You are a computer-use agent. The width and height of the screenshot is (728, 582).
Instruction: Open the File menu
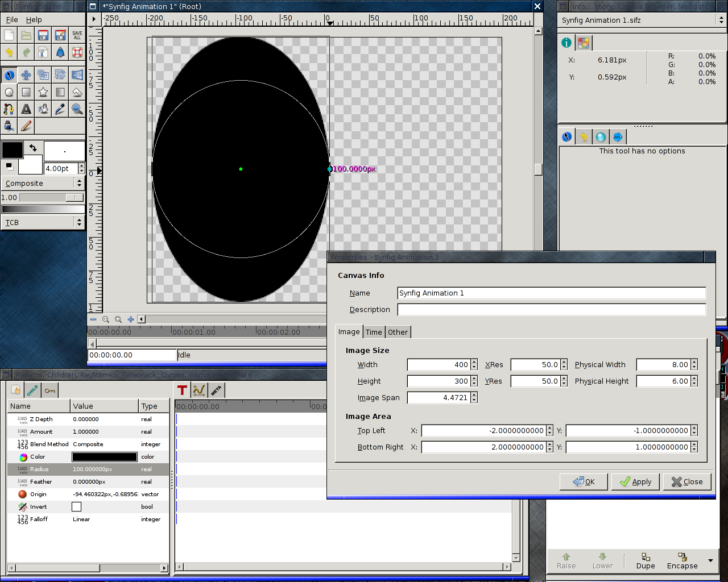coord(12,19)
